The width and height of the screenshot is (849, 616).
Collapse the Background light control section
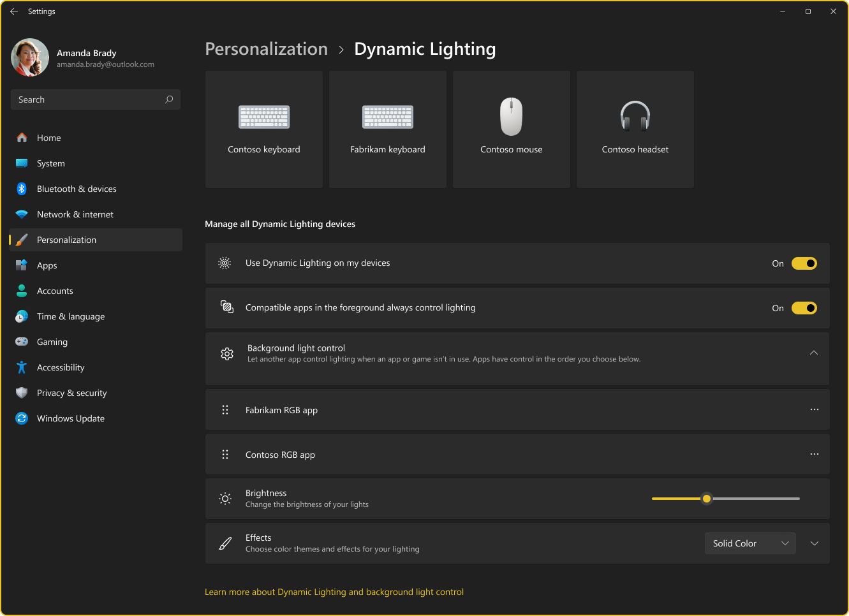(814, 352)
